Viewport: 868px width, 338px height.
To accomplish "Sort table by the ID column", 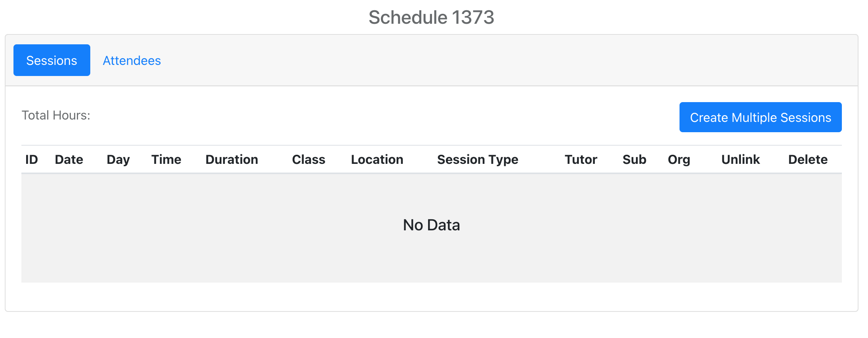I will (31, 160).
